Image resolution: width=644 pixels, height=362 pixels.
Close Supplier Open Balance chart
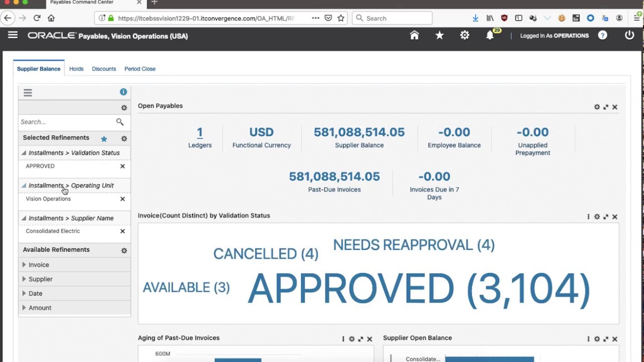615,339
